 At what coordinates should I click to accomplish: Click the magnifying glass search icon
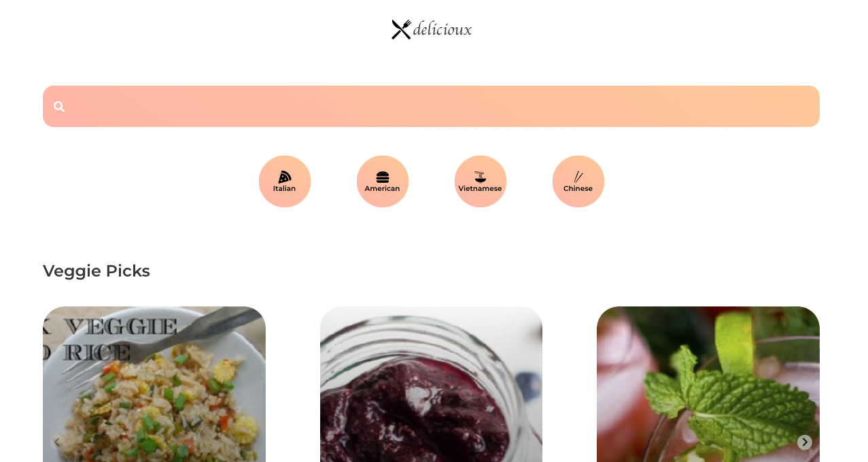coord(59,107)
